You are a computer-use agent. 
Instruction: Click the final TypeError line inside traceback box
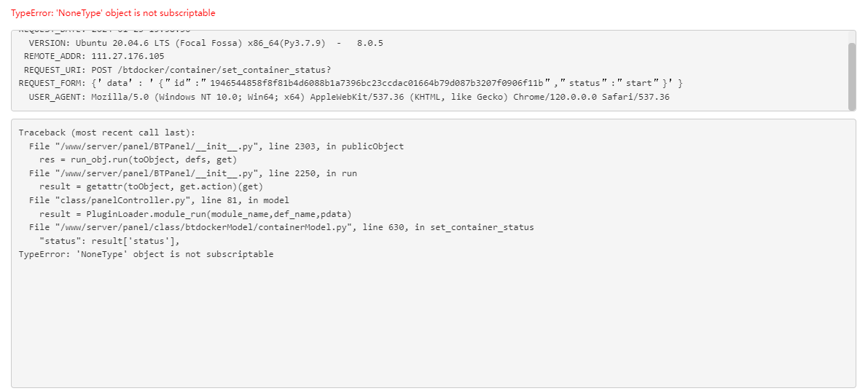click(146, 254)
